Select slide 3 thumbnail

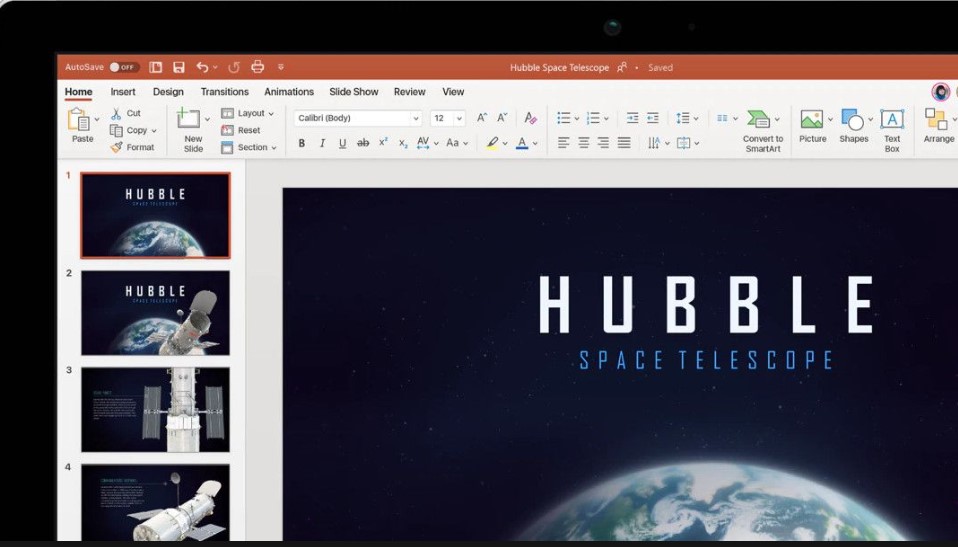coord(155,409)
